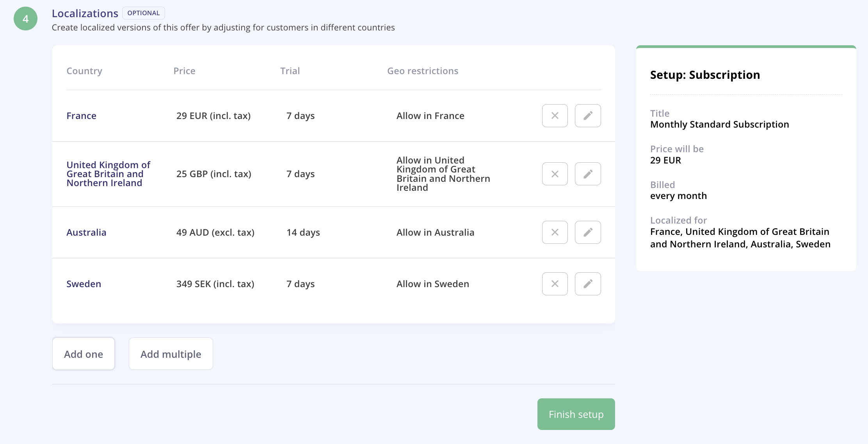Click the Add one button
The width and height of the screenshot is (868, 444).
(84, 354)
